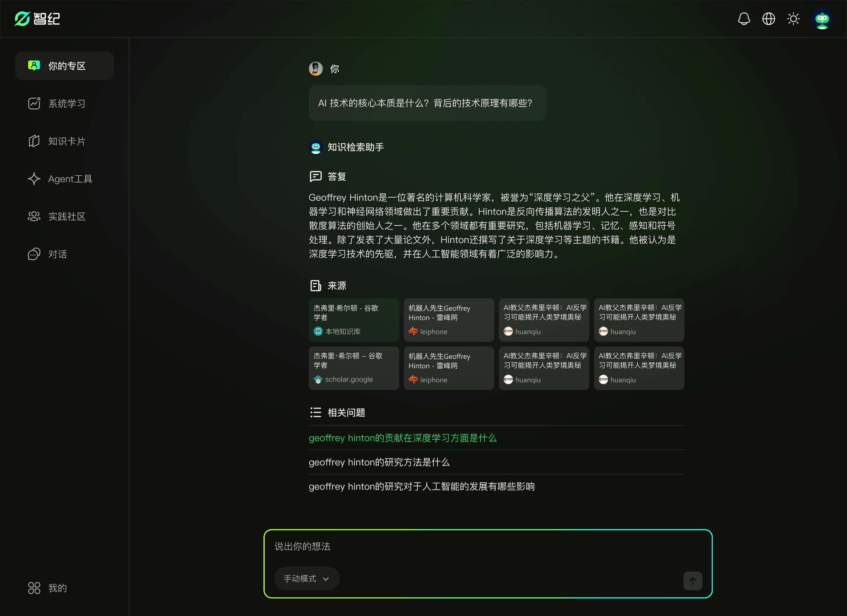
Task: Open the 本地知识库 source card
Action: click(354, 320)
